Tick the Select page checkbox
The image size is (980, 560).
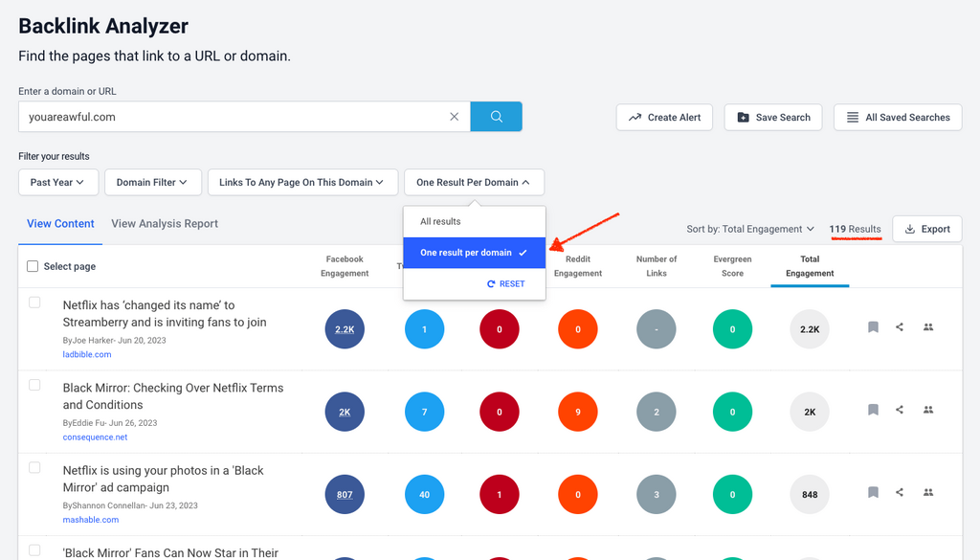click(33, 266)
